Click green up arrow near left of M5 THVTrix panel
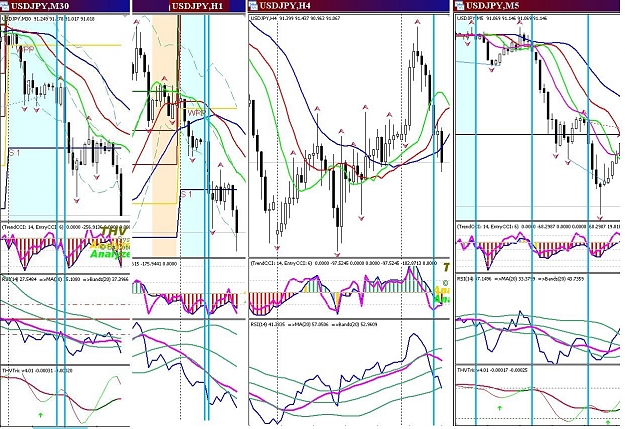This screenshot has width=625, height=429. tap(499, 407)
